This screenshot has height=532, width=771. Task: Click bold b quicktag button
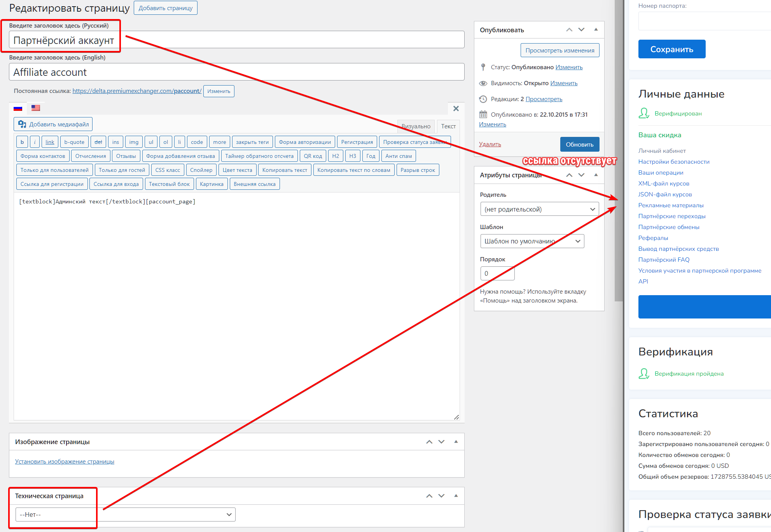pos(22,142)
